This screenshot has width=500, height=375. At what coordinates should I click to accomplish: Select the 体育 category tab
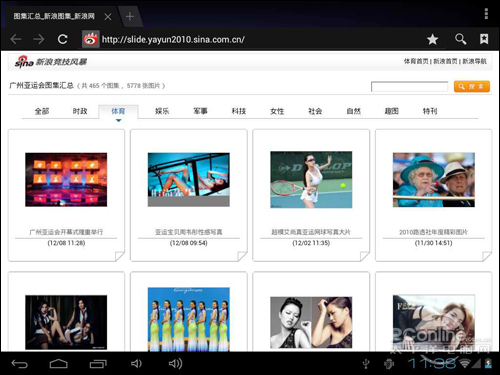click(x=118, y=111)
